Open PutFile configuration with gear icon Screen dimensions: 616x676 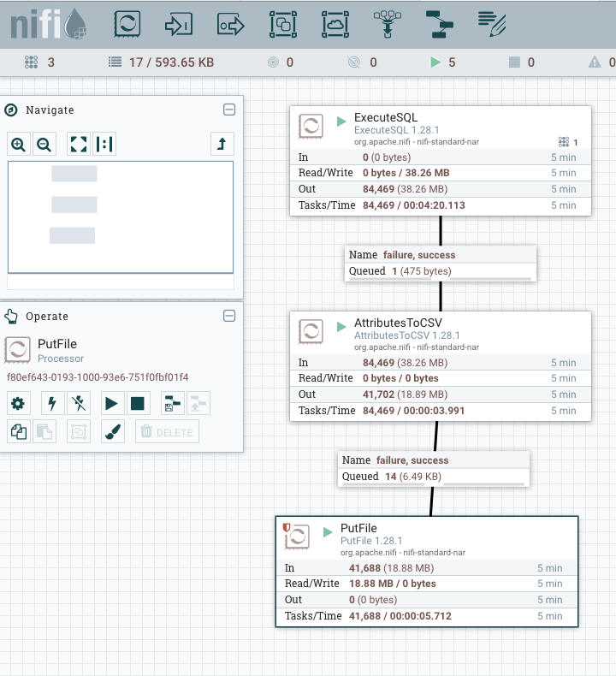[18, 404]
